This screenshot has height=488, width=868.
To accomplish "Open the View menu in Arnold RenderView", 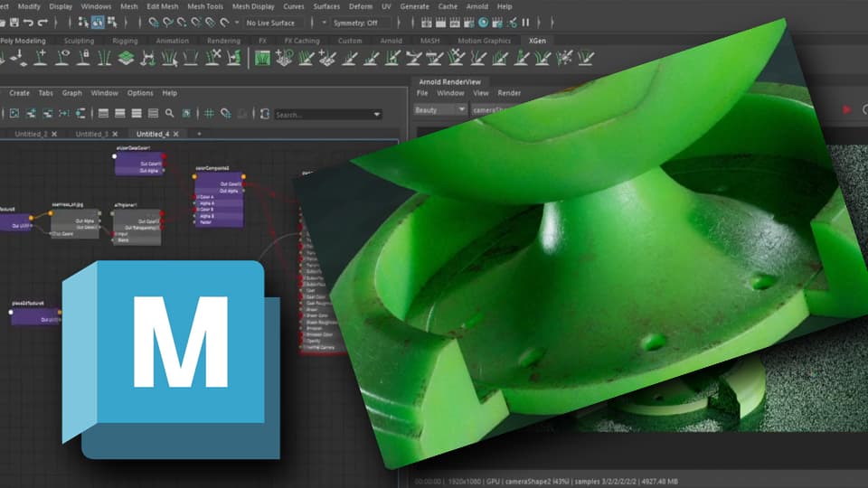I will (x=480, y=93).
